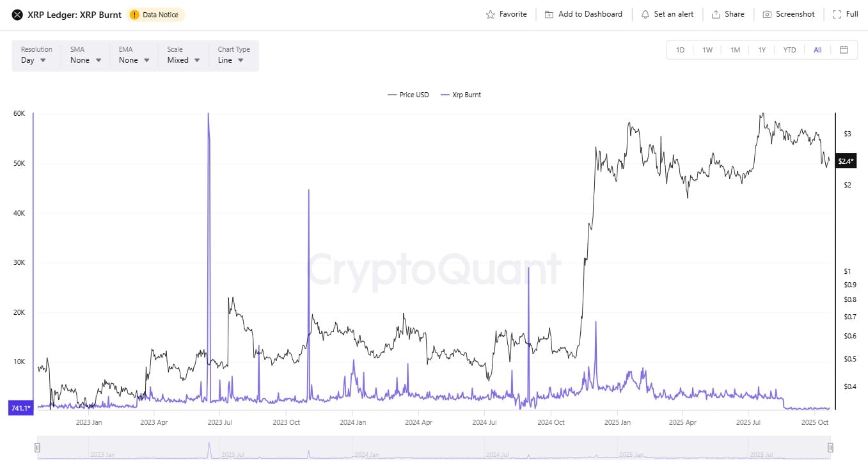
Task: Toggle Price USD series in legend
Action: (x=408, y=95)
